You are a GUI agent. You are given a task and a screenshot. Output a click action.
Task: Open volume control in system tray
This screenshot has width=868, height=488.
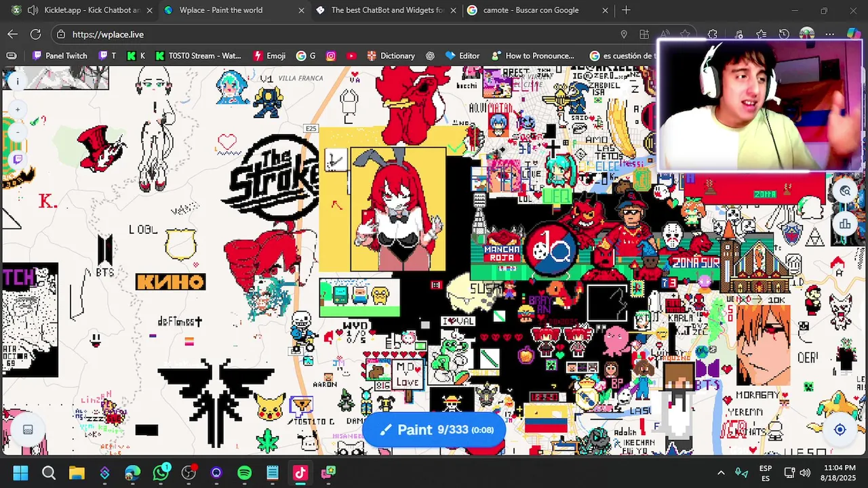[805, 472]
